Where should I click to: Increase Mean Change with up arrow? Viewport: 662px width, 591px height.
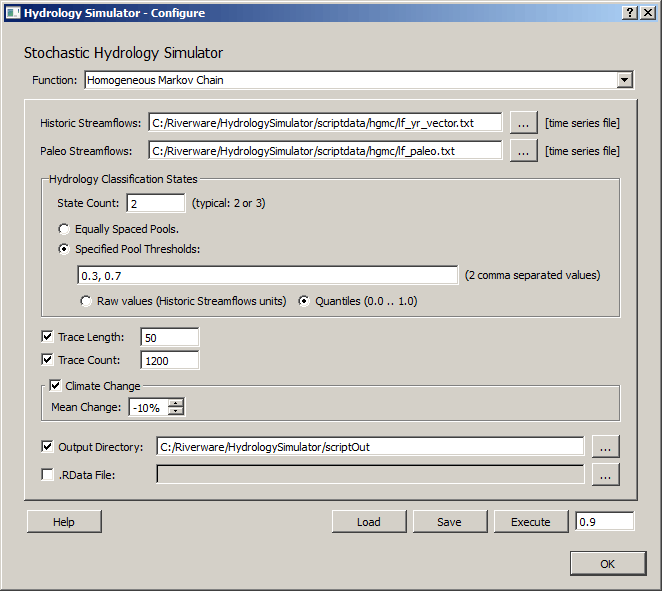pyautogui.click(x=176, y=403)
